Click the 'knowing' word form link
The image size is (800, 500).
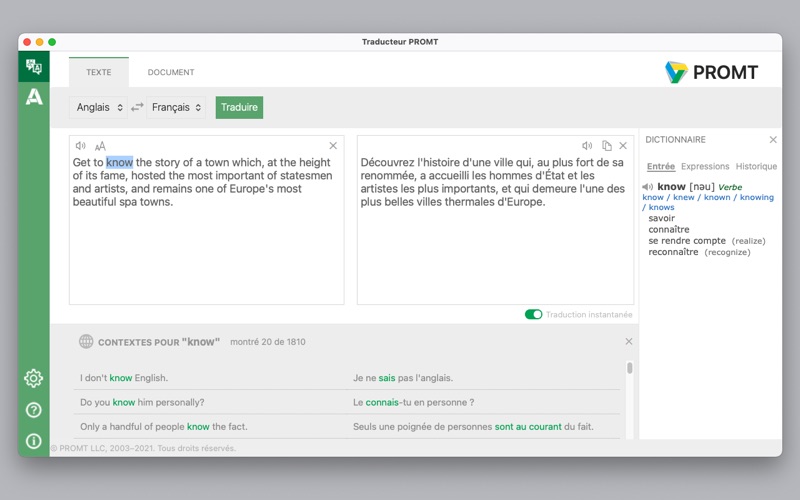757,197
